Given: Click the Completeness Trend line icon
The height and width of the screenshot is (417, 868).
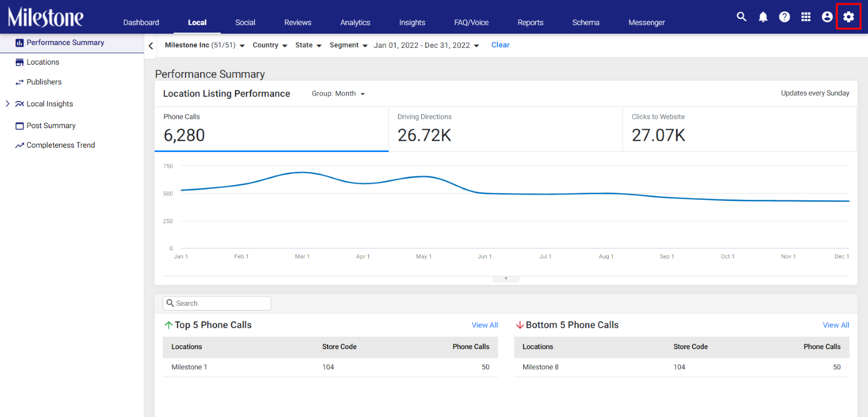Looking at the screenshot, I should coord(20,146).
